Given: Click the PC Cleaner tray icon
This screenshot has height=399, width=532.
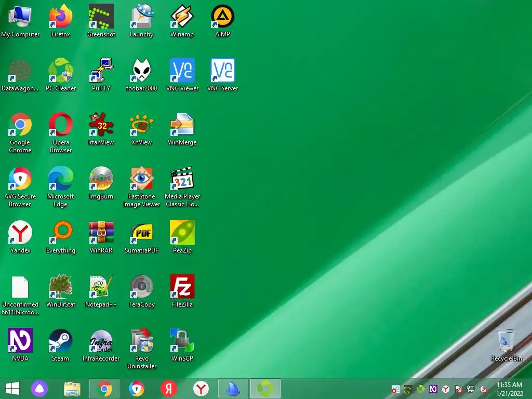Looking at the screenshot, I should pos(420,389).
